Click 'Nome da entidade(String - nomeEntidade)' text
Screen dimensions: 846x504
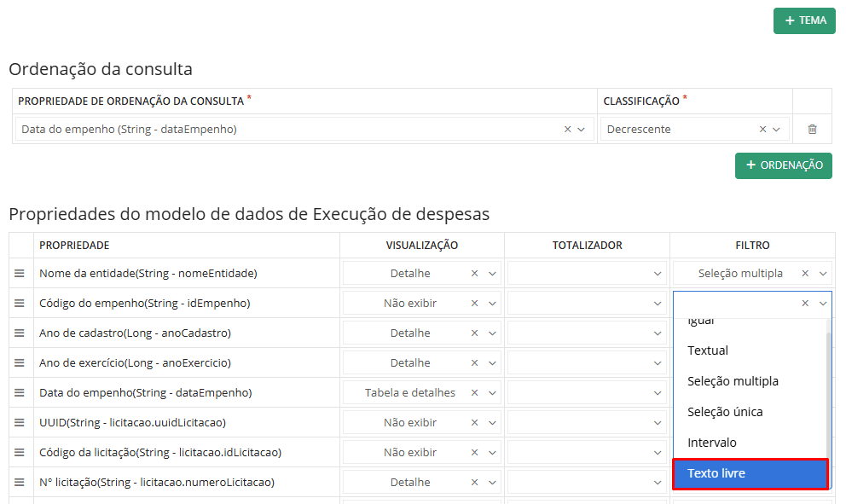[x=148, y=273]
